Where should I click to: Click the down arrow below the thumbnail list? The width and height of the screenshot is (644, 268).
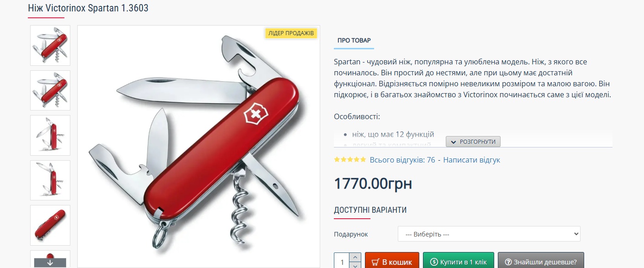(x=50, y=263)
